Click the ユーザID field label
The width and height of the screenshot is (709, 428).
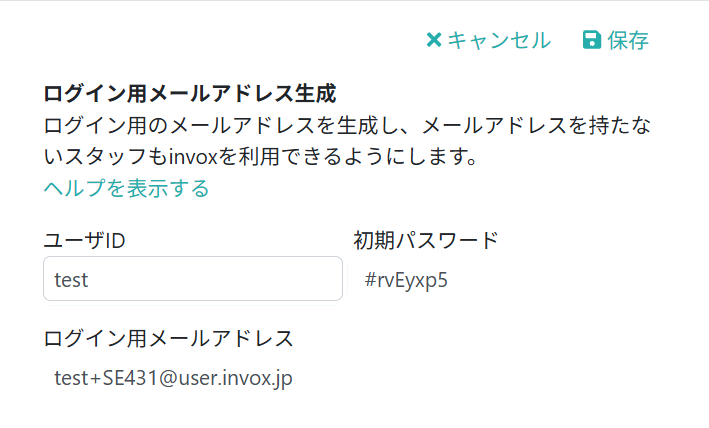tap(85, 240)
